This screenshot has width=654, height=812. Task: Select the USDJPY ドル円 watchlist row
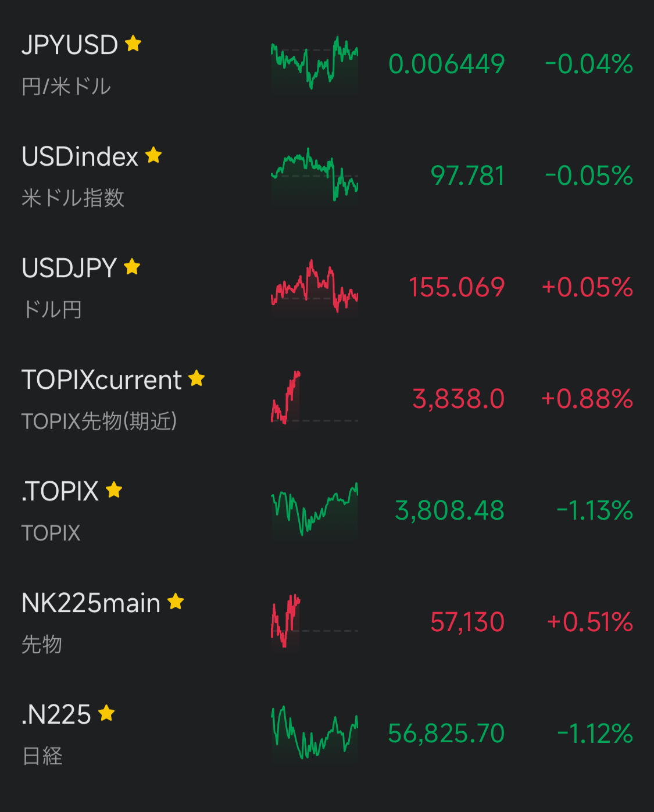pos(327,287)
